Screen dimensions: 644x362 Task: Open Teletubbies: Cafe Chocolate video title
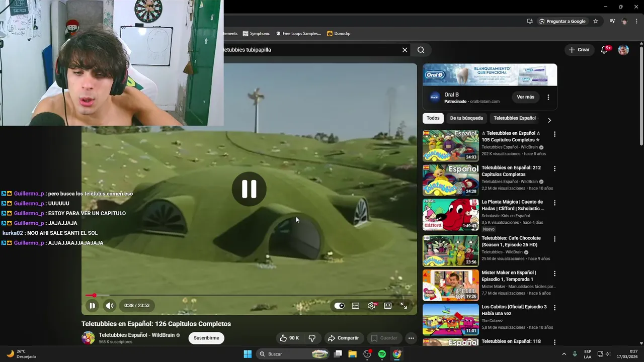click(x=511, y=241)
